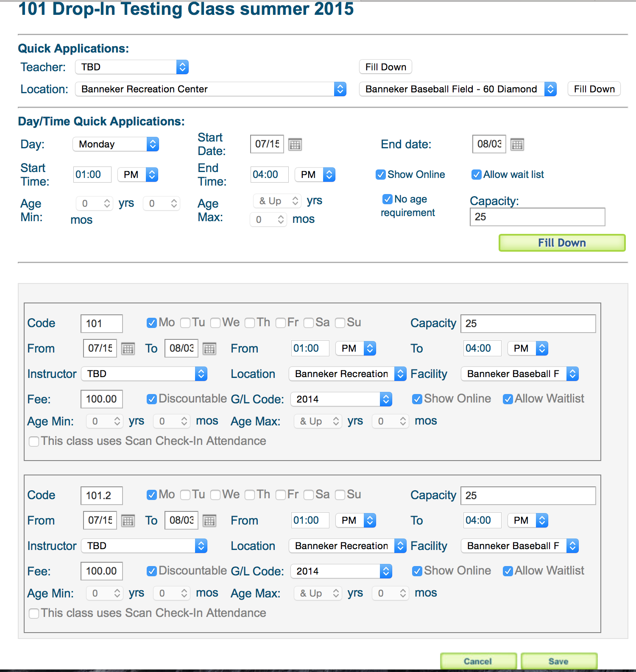The width and height of the screenshot is (636, 672).
Task: Click the Quick Applications Capacity field
Action: click(x=537, y=217)
